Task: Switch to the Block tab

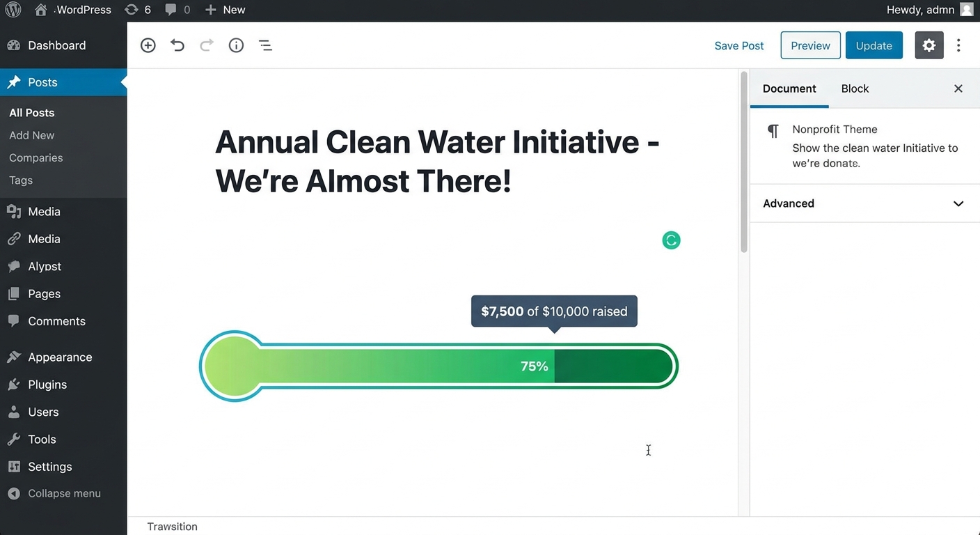Action: (x=855, y=88)
